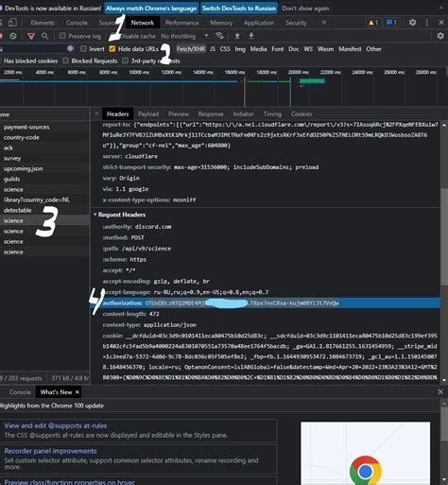This screenshot has width=448, height=485.
Task: Select the payment-sources request
Action: (44, 127)
